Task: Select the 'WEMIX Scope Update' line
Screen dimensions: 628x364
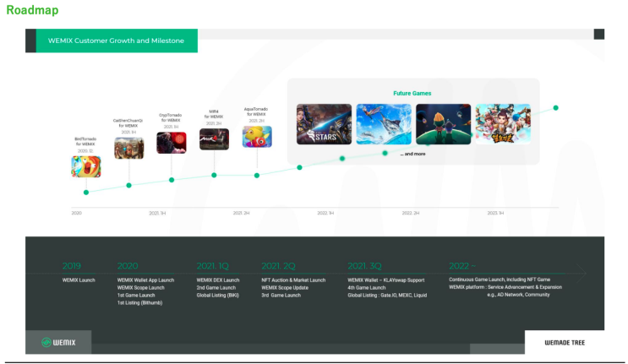Action: point(285,288)
